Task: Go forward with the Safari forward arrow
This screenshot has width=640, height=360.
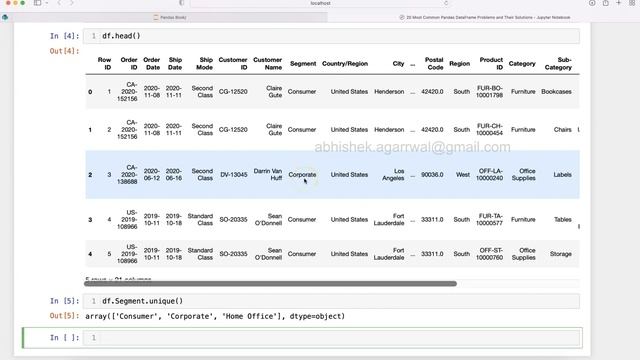Action: click(x=71, y=3)
